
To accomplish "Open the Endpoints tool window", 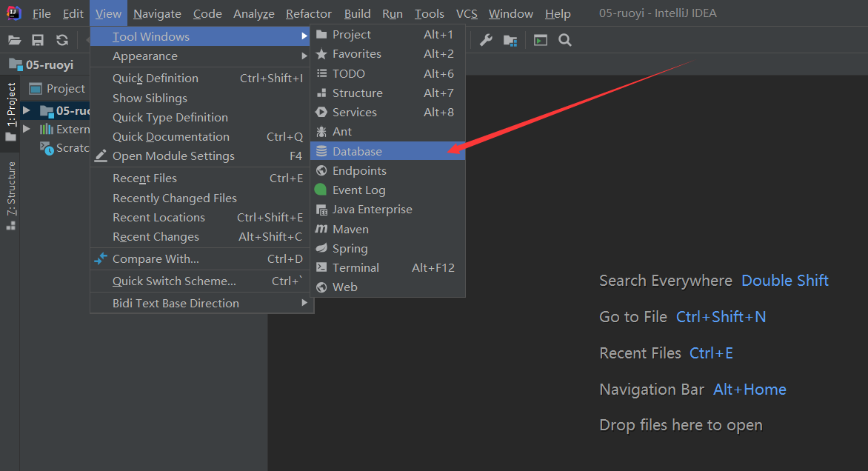I will (x=387, y=170).
